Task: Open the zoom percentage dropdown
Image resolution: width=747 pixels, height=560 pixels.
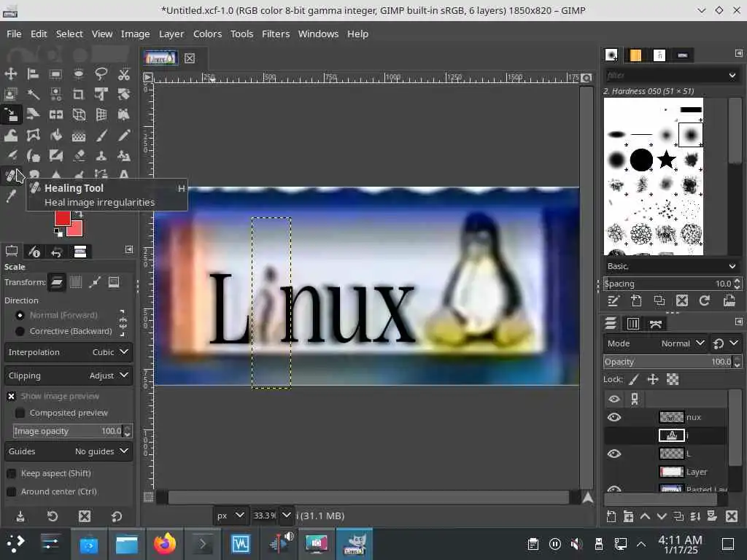Action: (x=286, y=516)
